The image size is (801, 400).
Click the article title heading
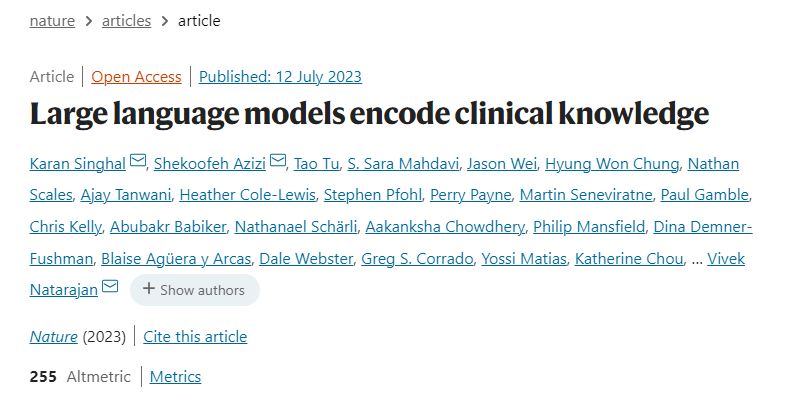[369, 113]
